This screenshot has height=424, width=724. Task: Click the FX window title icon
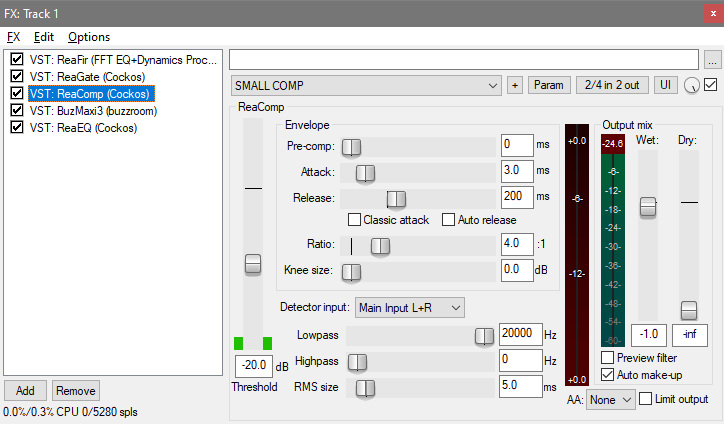click(x=11, y=12)
